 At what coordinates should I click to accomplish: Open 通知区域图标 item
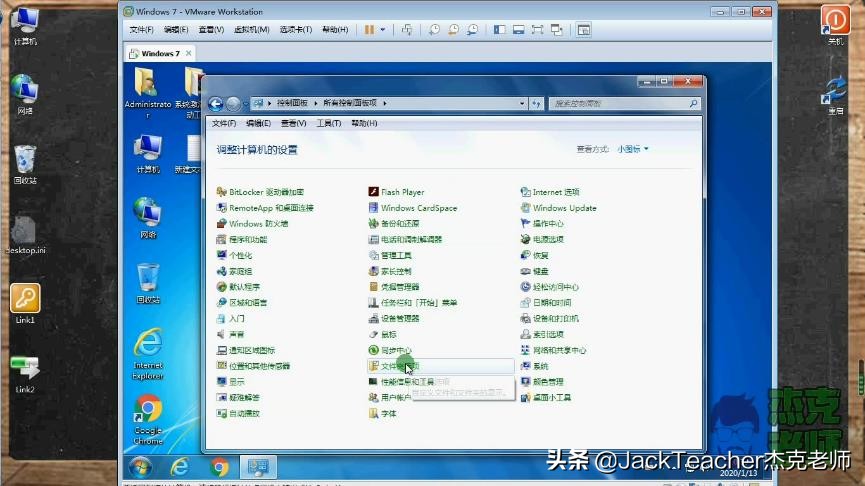[x=246, y=350]
